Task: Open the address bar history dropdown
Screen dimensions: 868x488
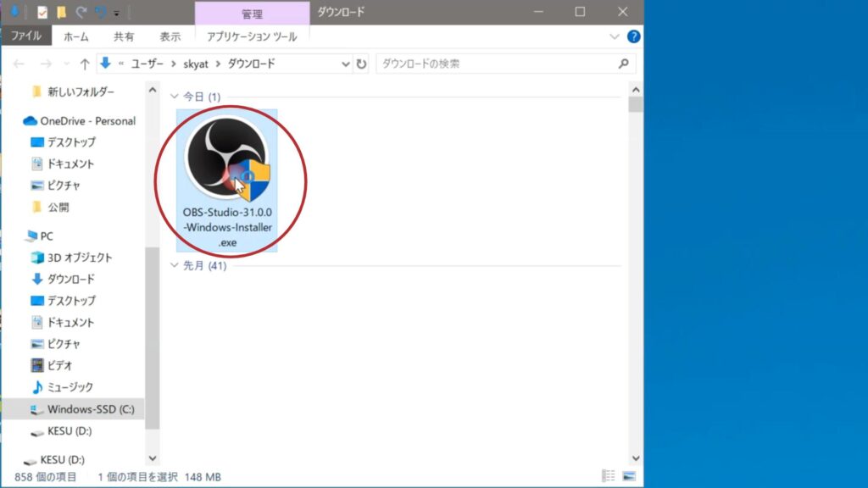Action: tap(345, 64)
